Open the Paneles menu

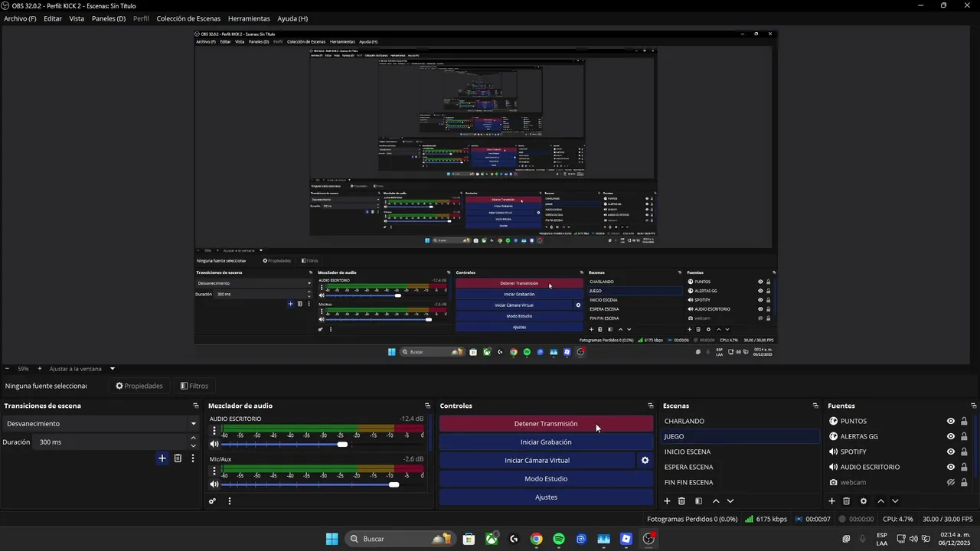[x=109, y=18]
